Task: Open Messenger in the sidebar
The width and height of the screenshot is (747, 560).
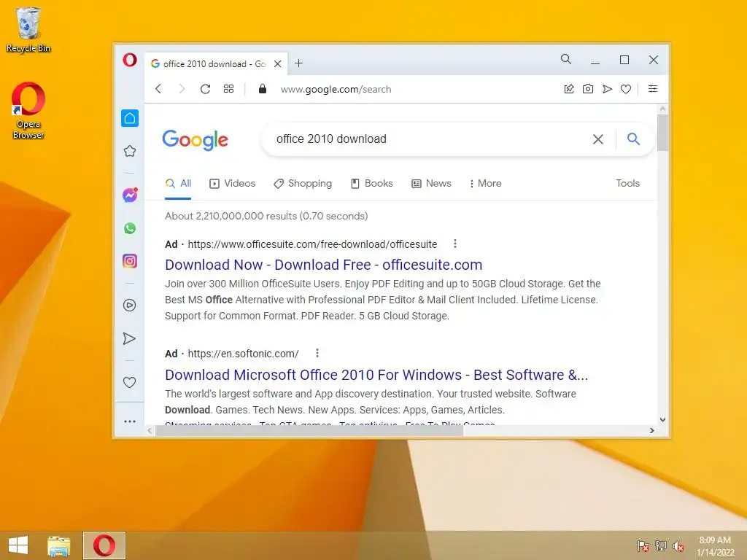Action: click(x=130, y=195)
